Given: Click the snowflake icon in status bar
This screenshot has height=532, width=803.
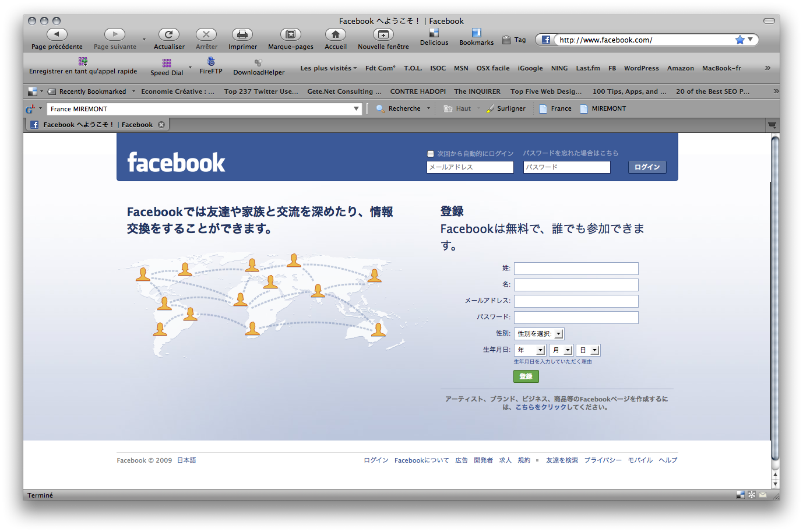Looking at the screenshot, I should point(752,495).
